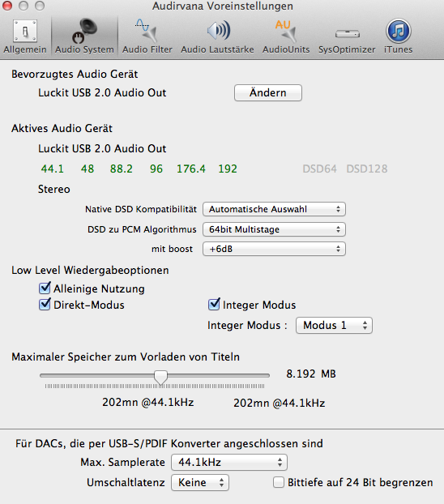Open the AudioUnits pane

point(286,36)
